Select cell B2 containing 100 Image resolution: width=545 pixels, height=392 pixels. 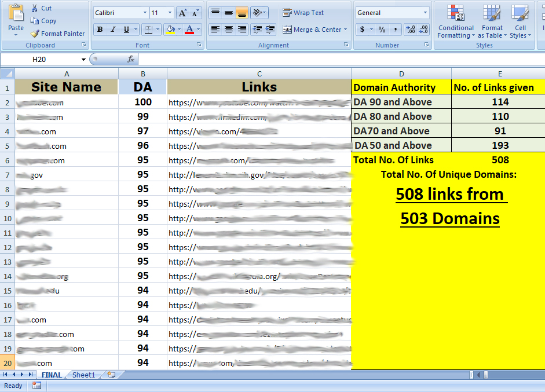142,102
